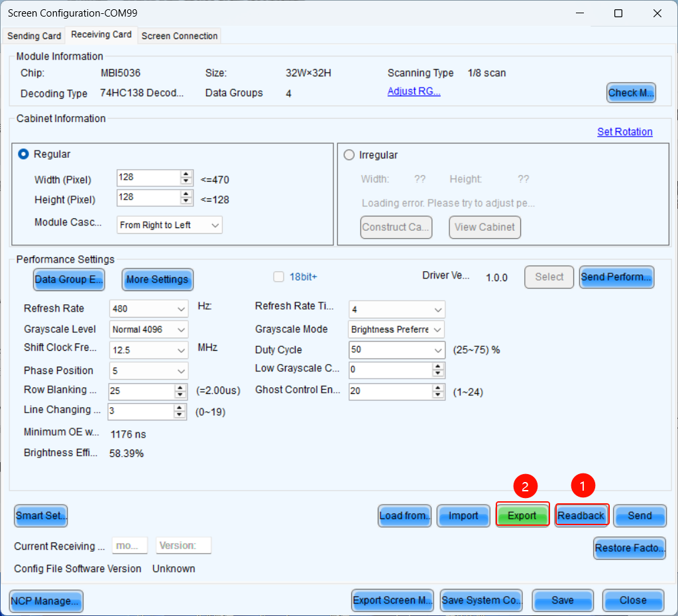This screenshot has width=678, height=616.
Task: Increase cabinet Width pixel value by one
Action: coord(187,174)
